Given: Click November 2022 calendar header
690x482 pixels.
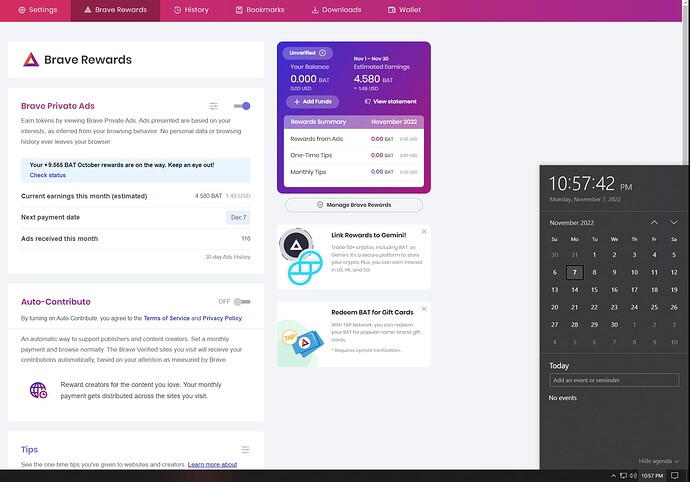Looking at the screenshot, I should [x=572, y=223].
